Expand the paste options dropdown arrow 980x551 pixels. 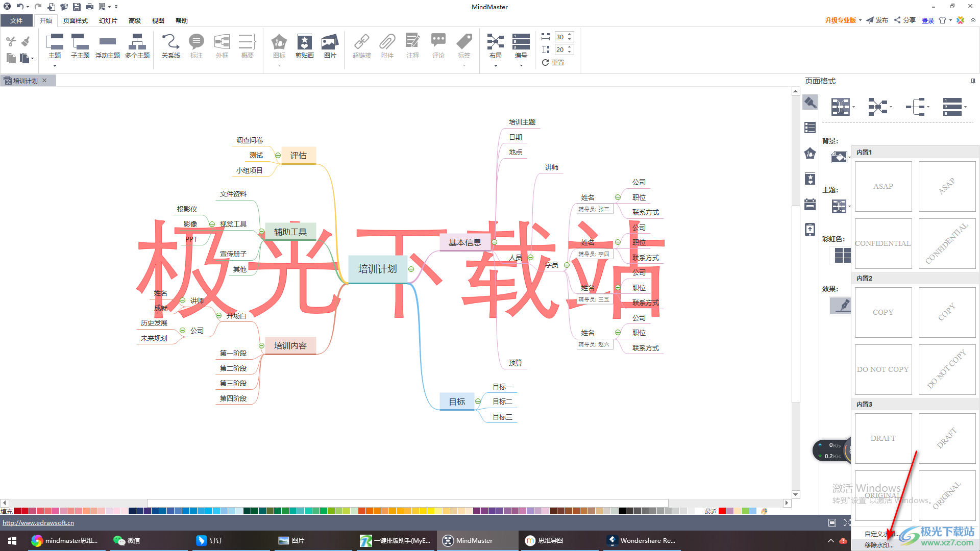pyautogui.click(x=32, y=59)
